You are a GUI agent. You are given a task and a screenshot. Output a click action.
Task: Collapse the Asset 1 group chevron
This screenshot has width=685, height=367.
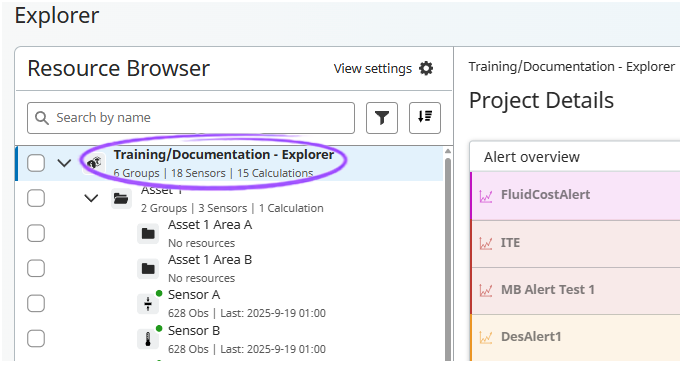[x=91, y=199]
